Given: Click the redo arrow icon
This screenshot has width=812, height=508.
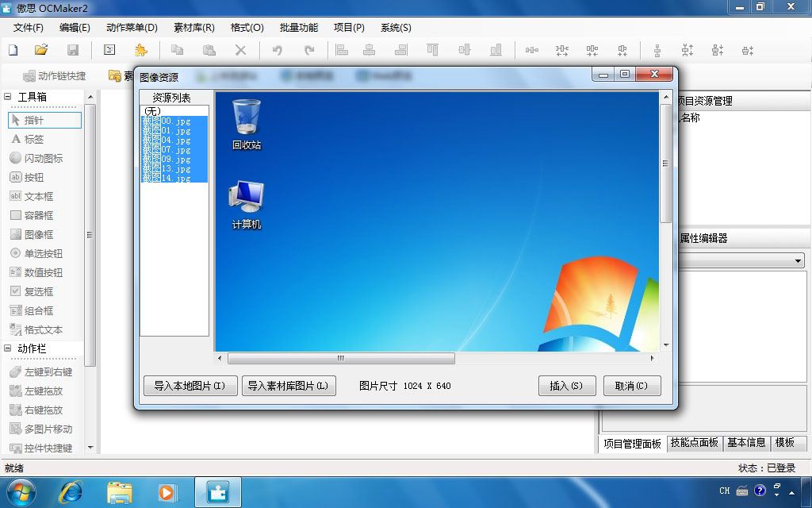Looking at the screenshot, I should [309, 50].
